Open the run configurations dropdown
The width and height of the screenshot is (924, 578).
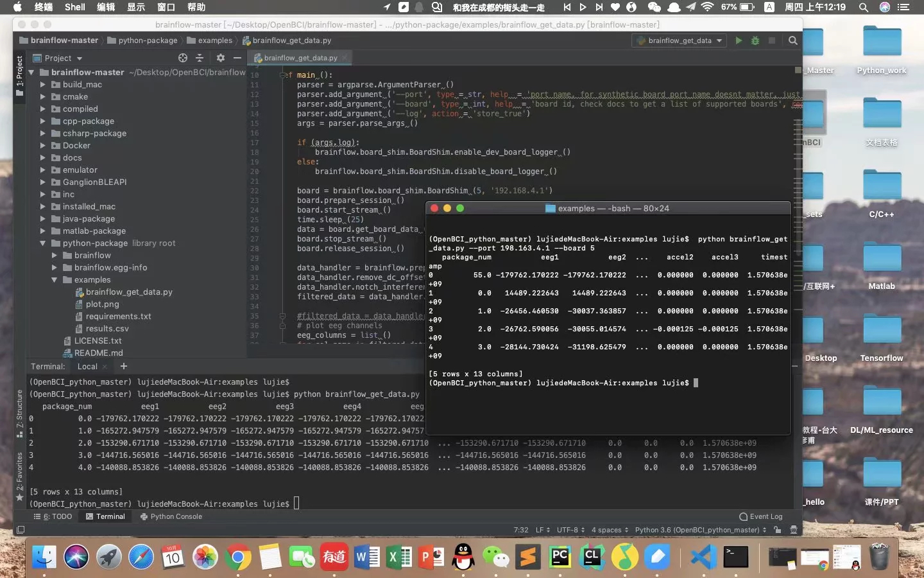coord(678,40)
